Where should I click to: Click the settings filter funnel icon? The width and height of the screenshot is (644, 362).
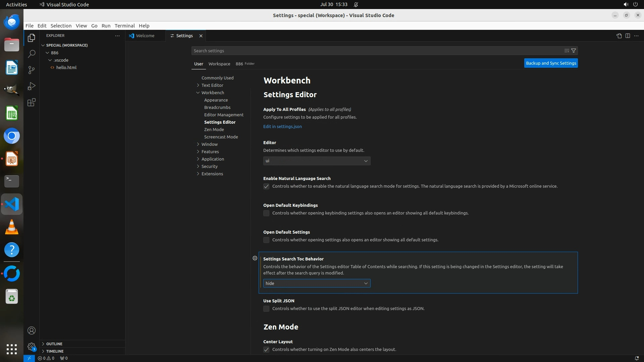click(574, 51)
